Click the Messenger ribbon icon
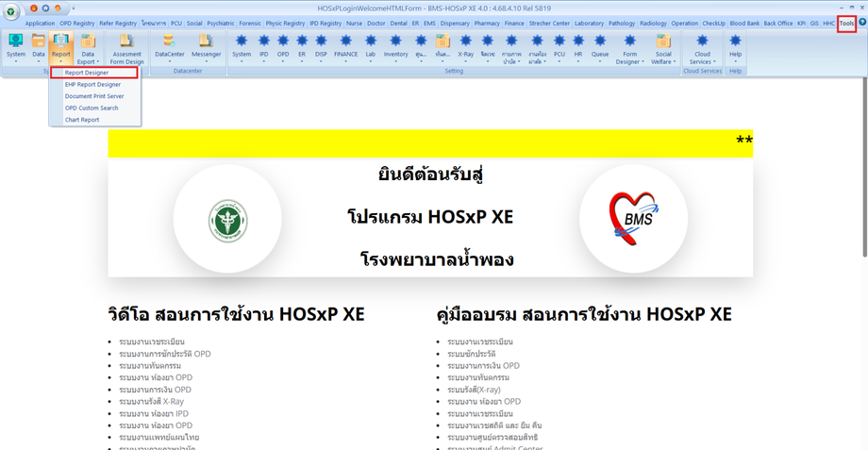Viewport: 868px width, 450px height. pyautogui.click(x=206, y=47)
